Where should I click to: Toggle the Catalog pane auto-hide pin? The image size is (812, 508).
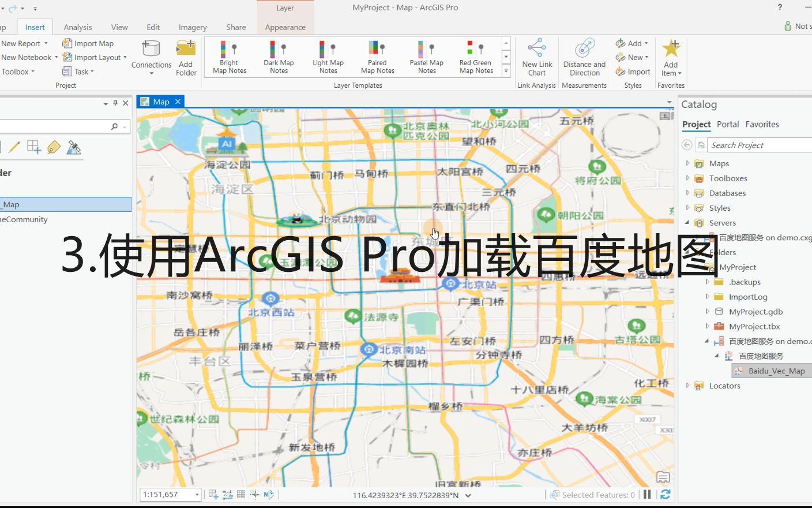tap(115, 103)
